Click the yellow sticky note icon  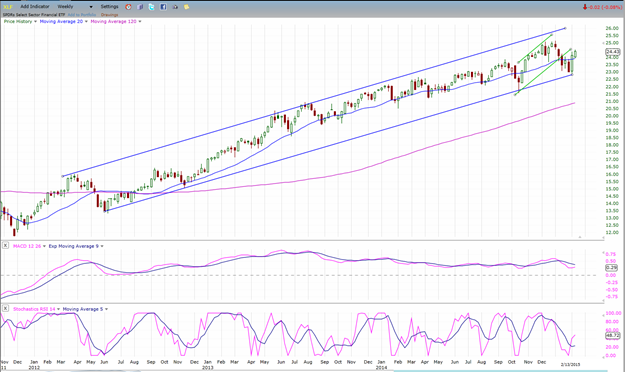(x=186, y=7)
